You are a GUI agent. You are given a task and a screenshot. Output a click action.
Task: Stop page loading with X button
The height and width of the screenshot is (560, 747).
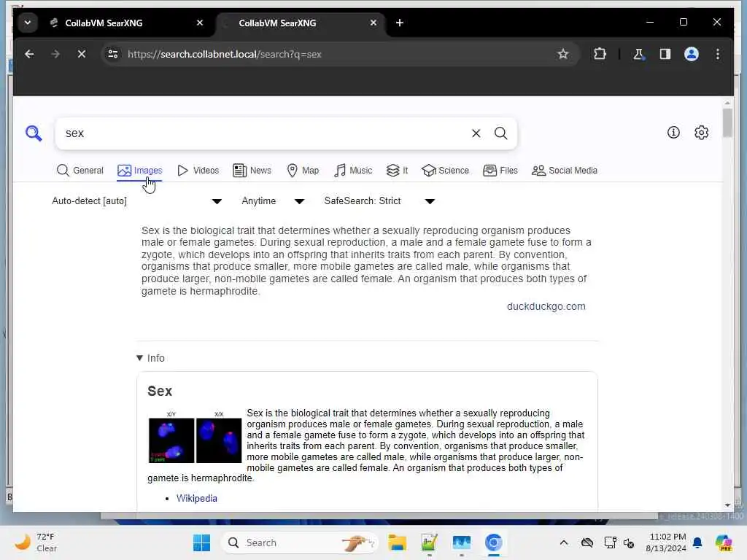coord(82,54)
